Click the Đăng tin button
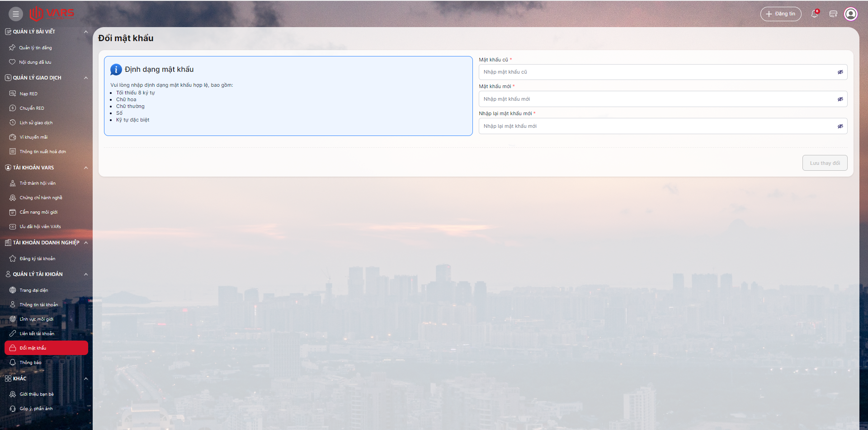 coord(781,14)
